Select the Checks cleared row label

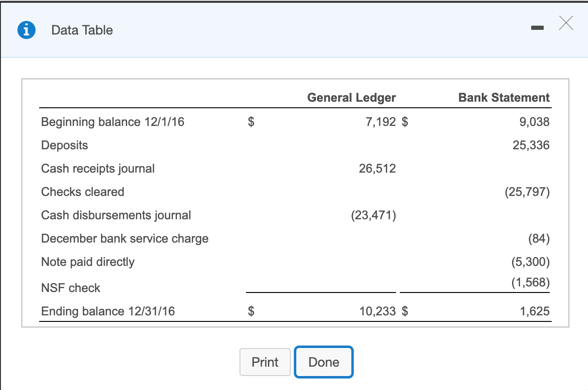tap(82, 192)
